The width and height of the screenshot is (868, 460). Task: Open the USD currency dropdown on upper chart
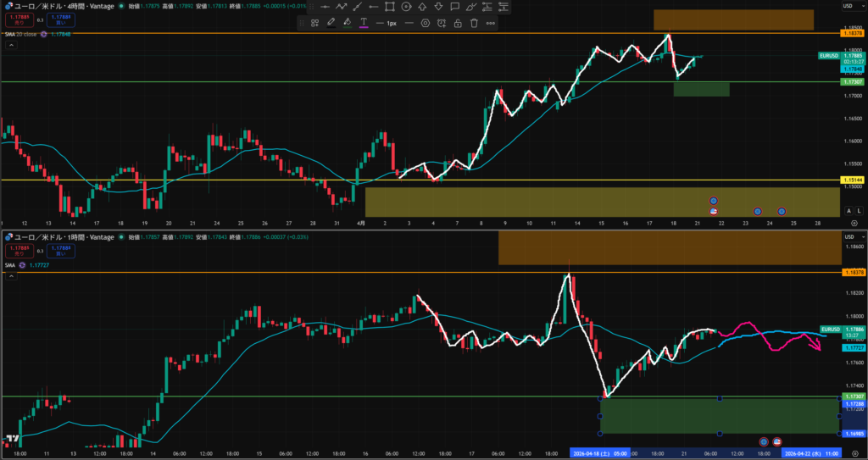pos(847,7)
